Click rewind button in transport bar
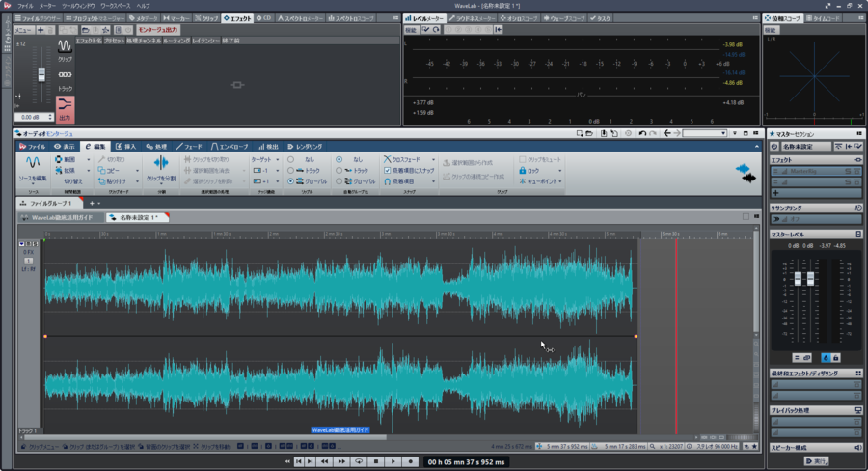 pyautogui.click(x=324, y=461)
